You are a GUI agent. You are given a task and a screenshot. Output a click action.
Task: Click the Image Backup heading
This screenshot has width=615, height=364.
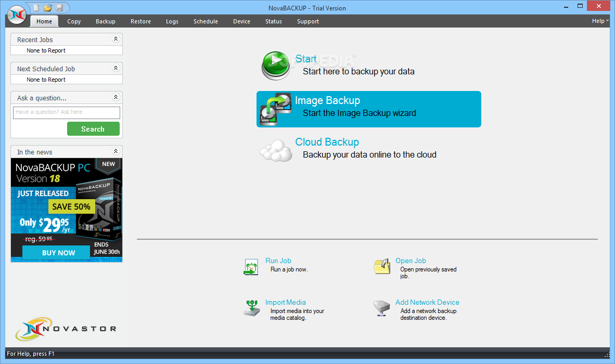327,100
